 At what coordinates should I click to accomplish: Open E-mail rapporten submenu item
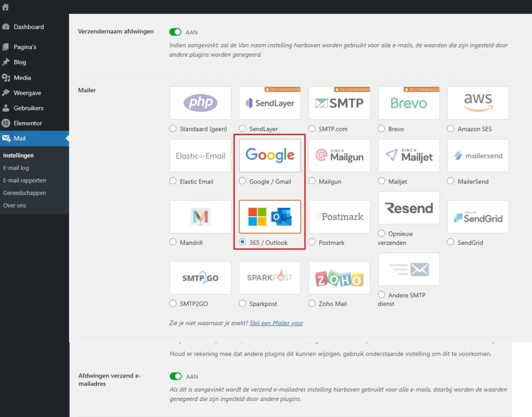click(24, 180)
